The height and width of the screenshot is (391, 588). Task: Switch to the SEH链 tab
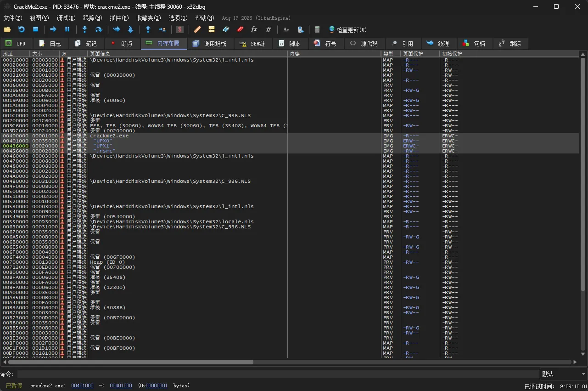(x=253, y=44)
